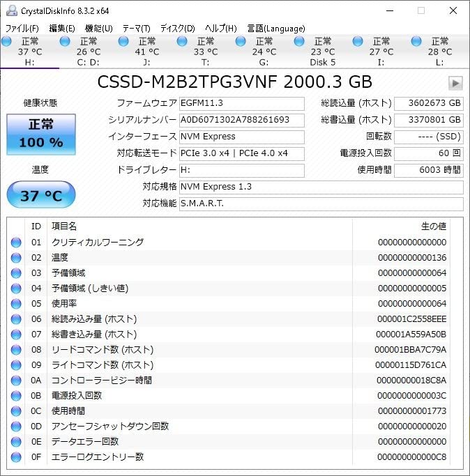
Task: Click the 正常 100 % health status button
Action: click(41, 135)
